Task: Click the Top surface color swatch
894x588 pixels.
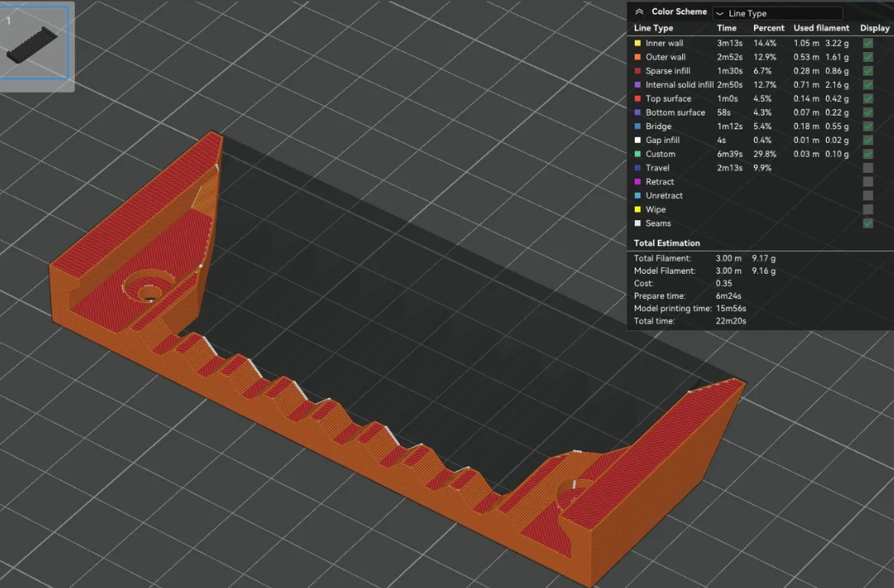Action: (x=638, y=99)
